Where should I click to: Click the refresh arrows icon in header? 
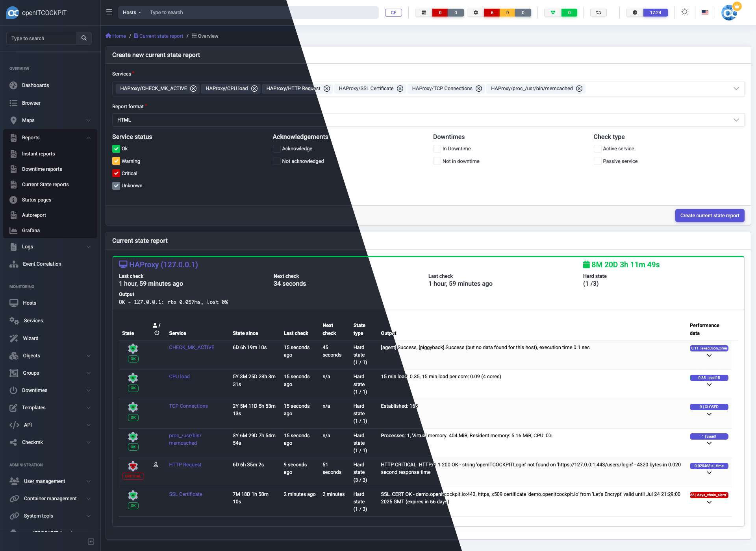pos(598,13)
